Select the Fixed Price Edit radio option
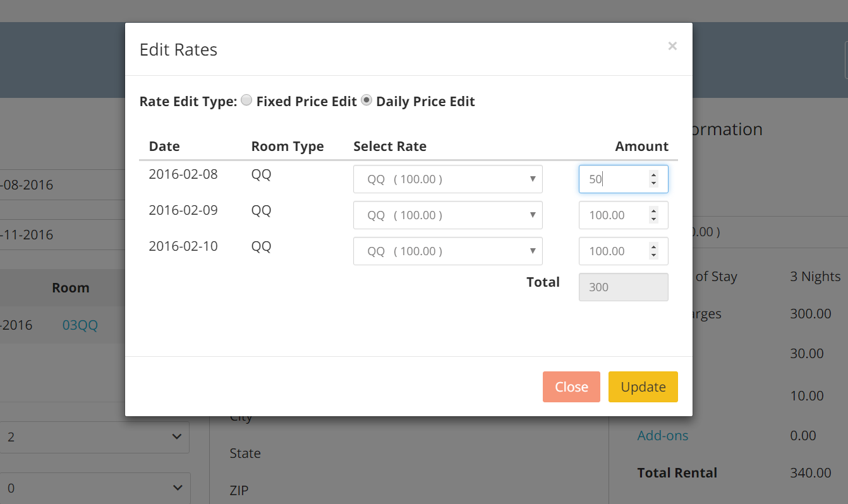This screenshot has height=504, width=848. [x=246, y=100]
